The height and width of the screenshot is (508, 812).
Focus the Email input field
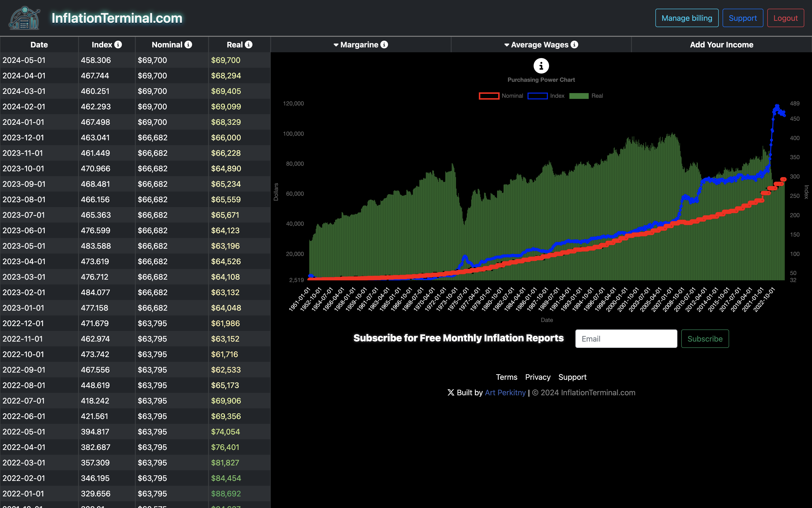(x=626, y=339)
